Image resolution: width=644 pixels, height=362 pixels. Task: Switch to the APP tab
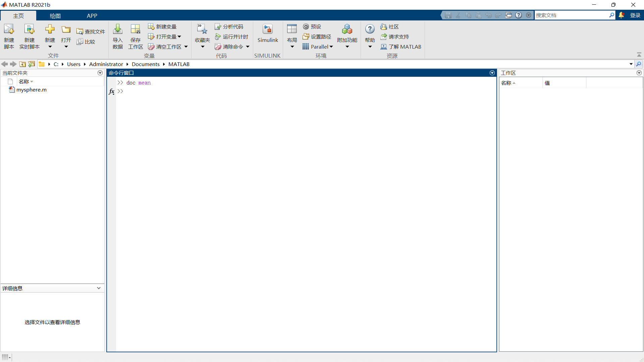(92, 16)
